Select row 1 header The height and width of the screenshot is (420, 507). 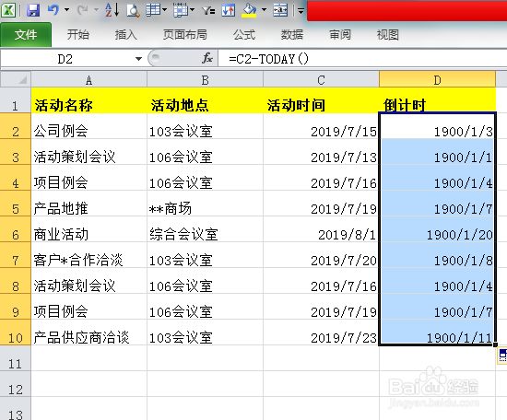tap(16, 100)
